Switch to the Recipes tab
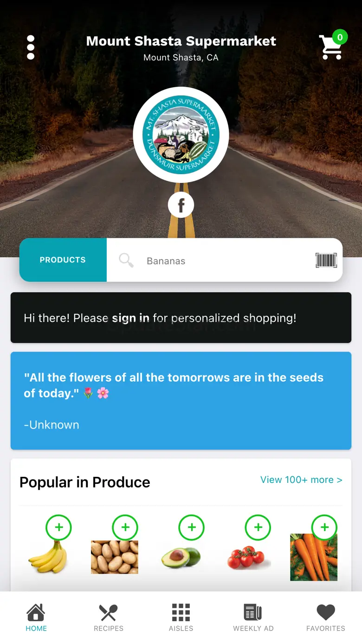The image size is (362, 644). 109,618
